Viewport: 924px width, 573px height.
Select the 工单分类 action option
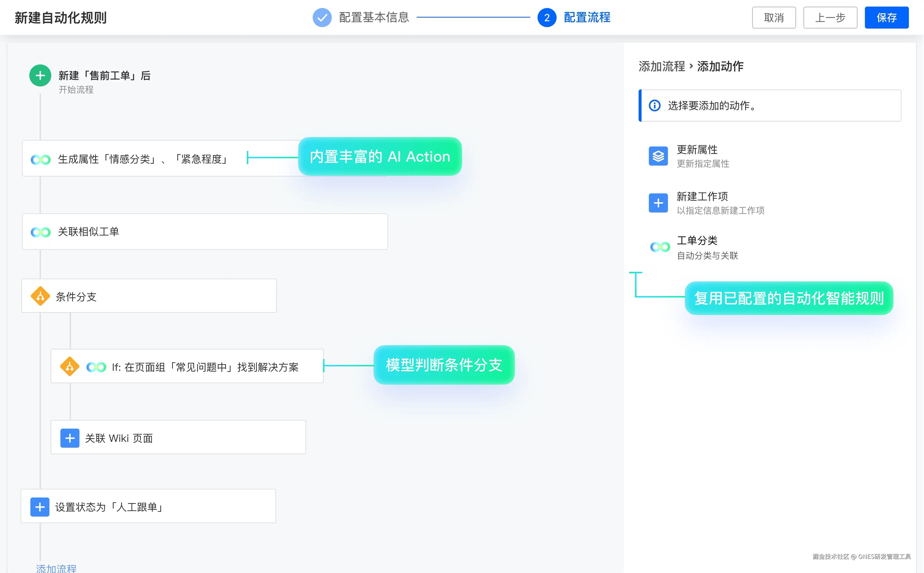(697, 240)
